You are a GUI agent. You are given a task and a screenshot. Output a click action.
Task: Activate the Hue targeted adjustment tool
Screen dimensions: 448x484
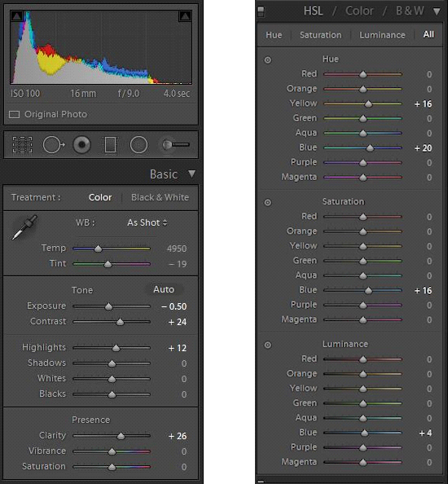tap(268, 59)
